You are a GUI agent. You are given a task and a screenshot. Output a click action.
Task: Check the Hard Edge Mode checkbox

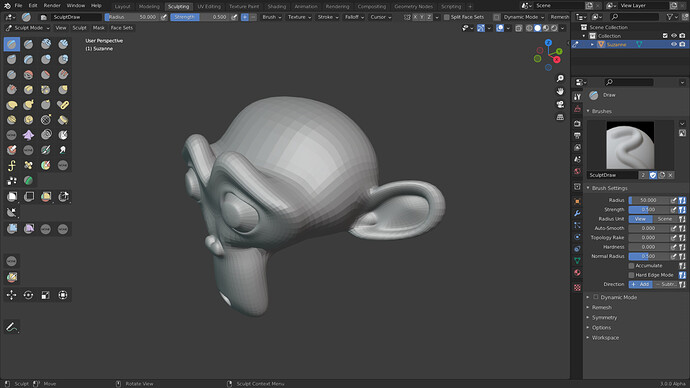point(631,275)
